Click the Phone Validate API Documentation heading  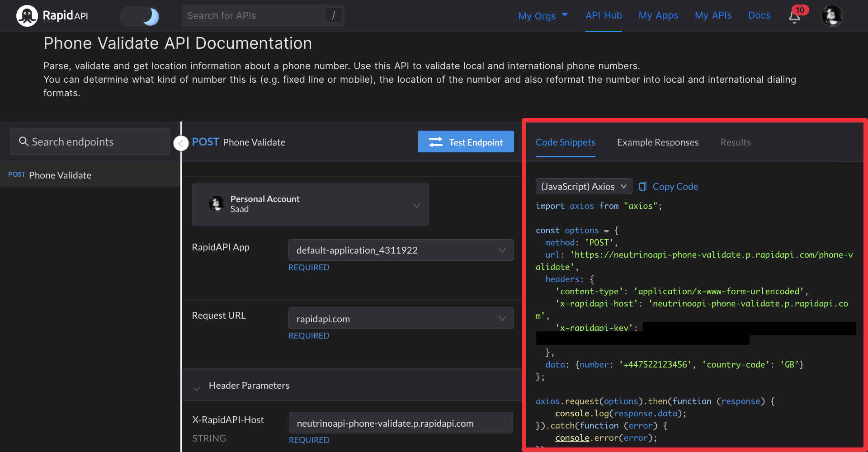(178, 43)
